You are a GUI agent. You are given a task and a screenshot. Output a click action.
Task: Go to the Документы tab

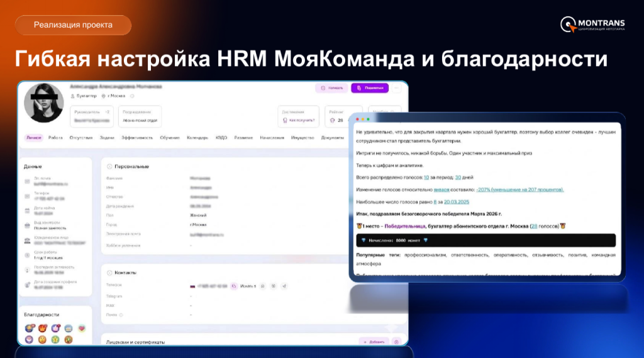(333, 138)
